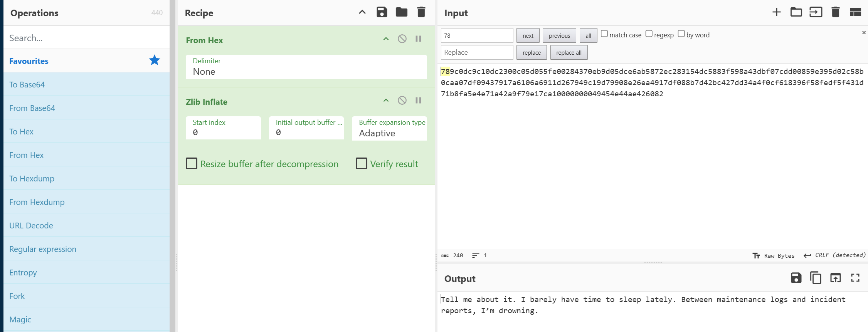Viewport: 868px width, 332px height.
Task: Clear the recipe with trash icon
Action: (x=421, y=12)
